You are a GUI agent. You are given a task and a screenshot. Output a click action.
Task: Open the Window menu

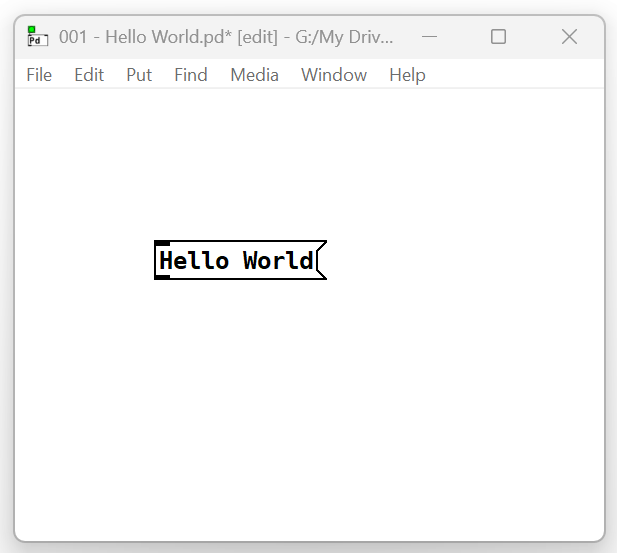[334, 75]
